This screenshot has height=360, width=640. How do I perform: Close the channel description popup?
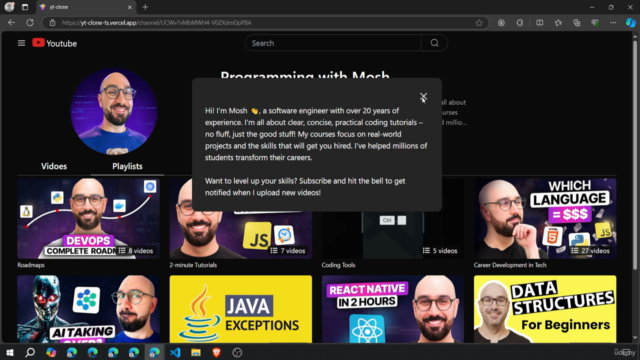(423, 97)
